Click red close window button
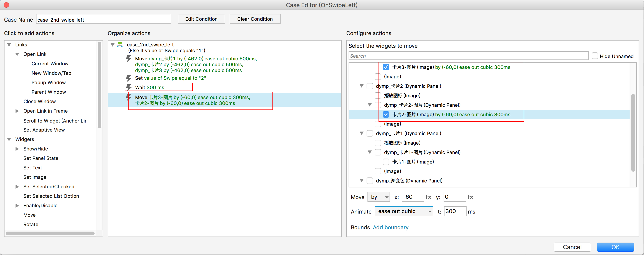This screenshot has width=644, height=255. [6, 5]
